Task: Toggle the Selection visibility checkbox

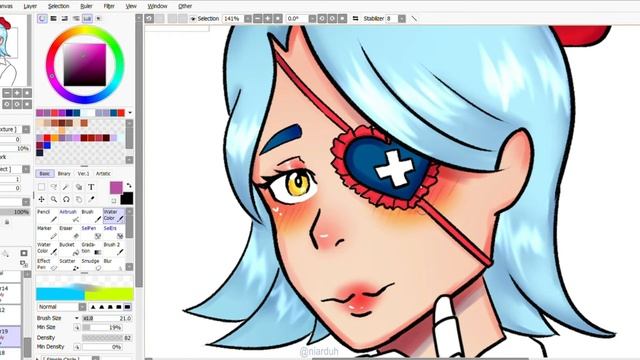Action: click(x=193, y=19)
